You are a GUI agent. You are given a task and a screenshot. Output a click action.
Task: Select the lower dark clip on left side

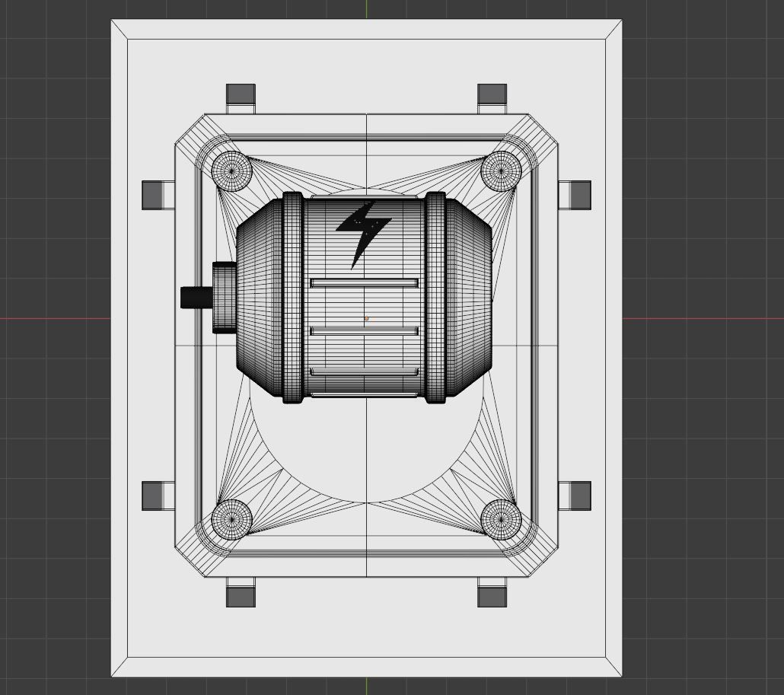tap(152, 496)
